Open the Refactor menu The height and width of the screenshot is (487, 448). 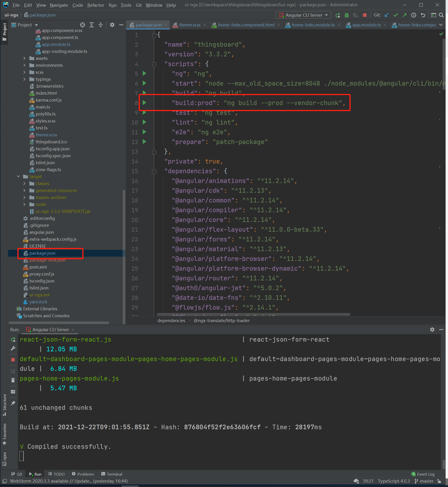tap(96, 5)
